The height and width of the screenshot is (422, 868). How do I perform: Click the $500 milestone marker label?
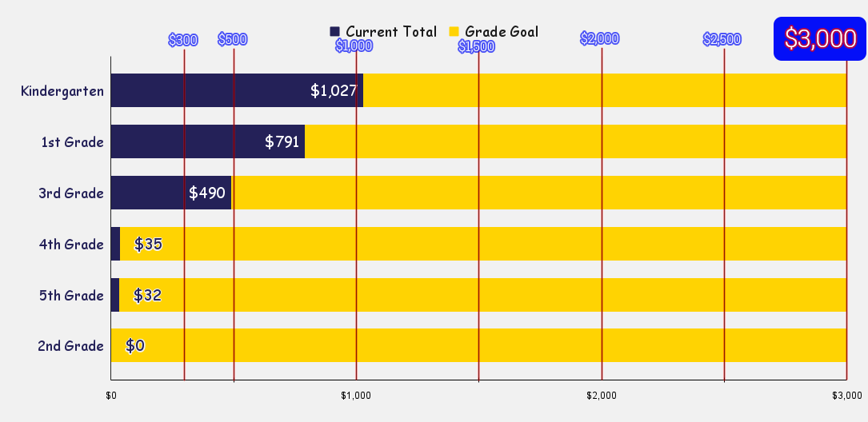click(233, 39)
